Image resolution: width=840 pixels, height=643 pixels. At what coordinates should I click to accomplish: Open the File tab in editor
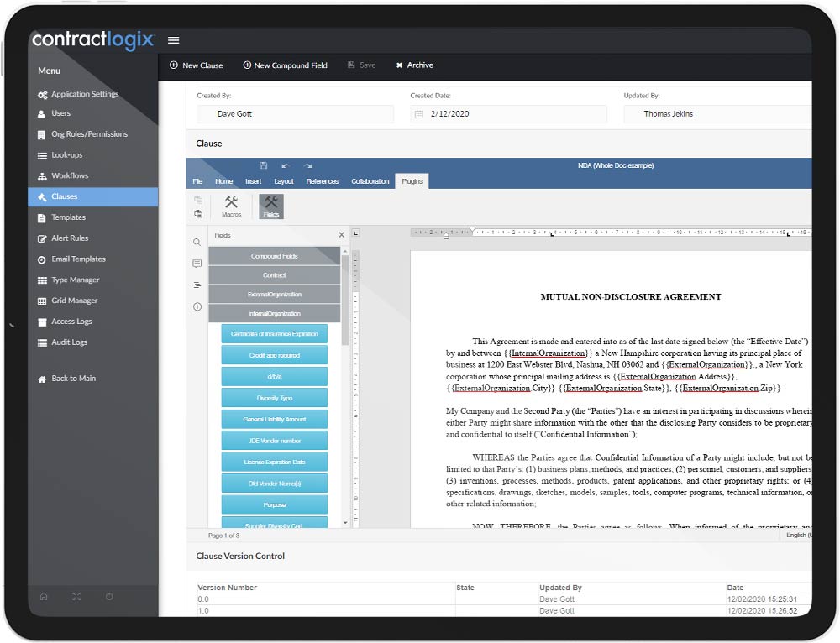point(197,181)
